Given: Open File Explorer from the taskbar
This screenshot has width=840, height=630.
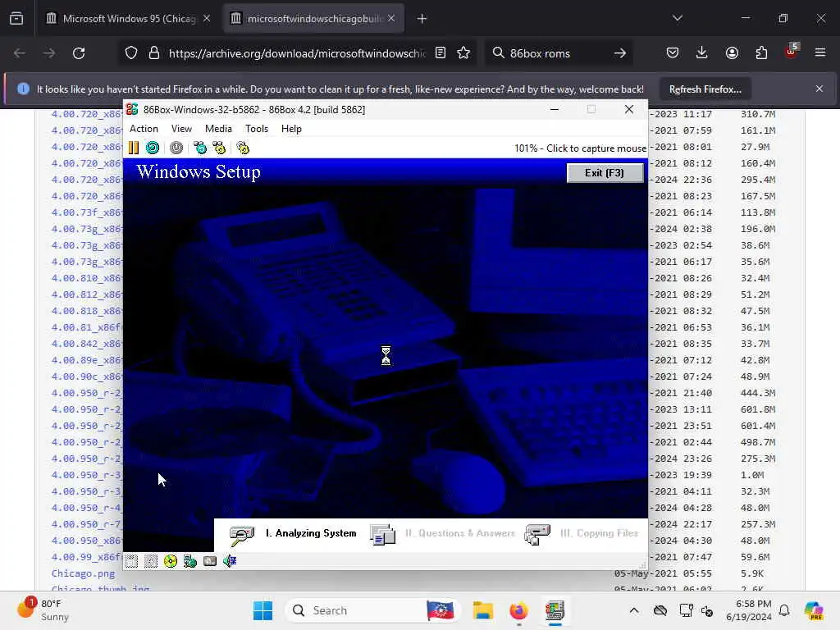Looking at the screenshot, I should [x=482, y=610].
